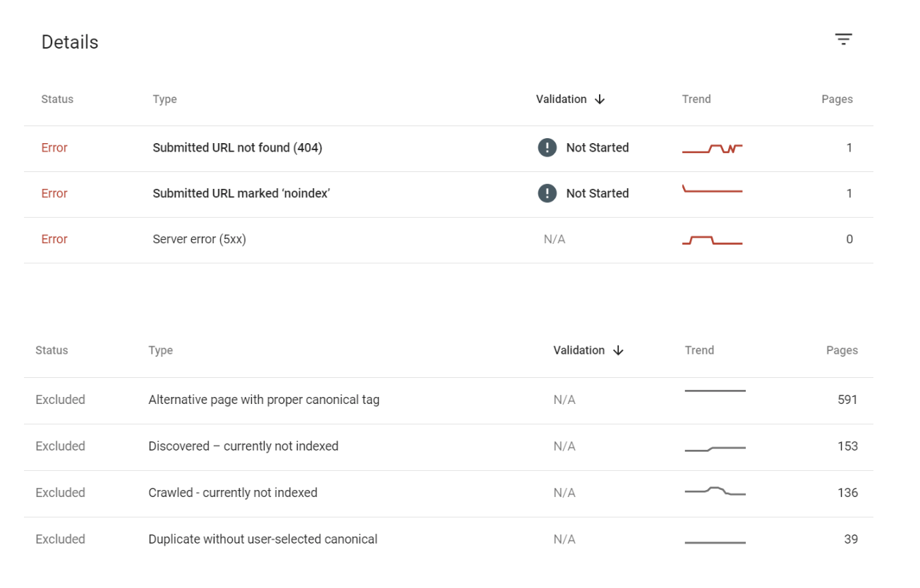Click the Pages column header in errors table
Image resolution: width=920 pixels, height=588 pixels.
(x=837, y=99)
